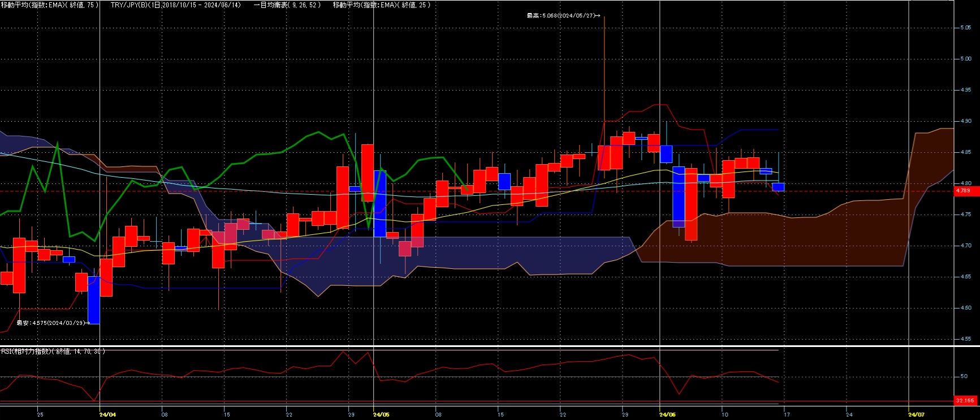980x420 pixels.
Task: Click the date axis label 08 after 24/04
Action: pyautogui.click(x=165, y=415)
